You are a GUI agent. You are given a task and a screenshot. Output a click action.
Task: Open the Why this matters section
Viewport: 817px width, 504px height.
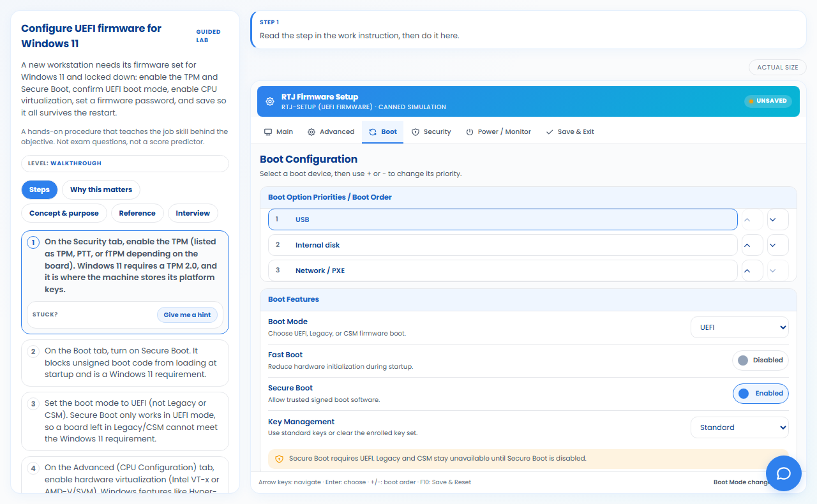coord(101,189)
